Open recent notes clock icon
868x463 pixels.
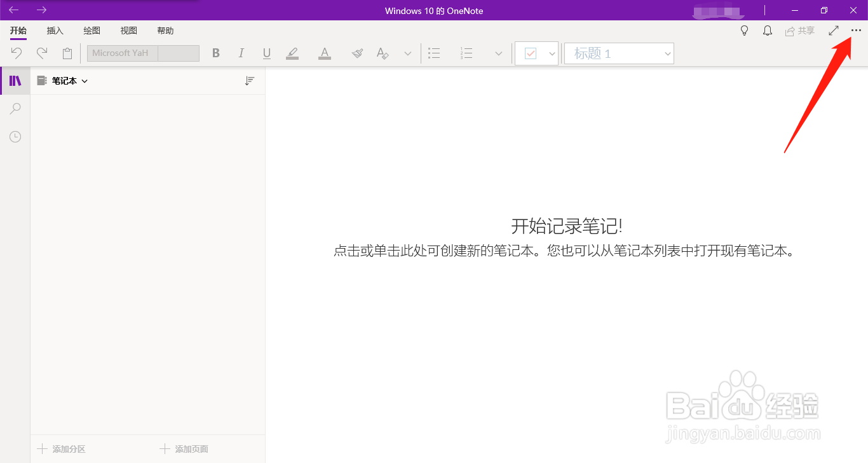click(x=15, y=137)
